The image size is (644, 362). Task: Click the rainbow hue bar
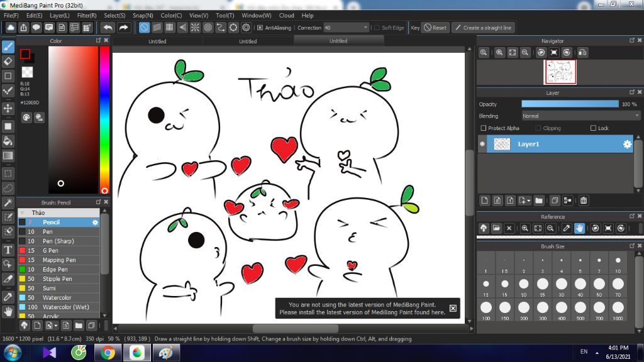[x=105, y=119]
